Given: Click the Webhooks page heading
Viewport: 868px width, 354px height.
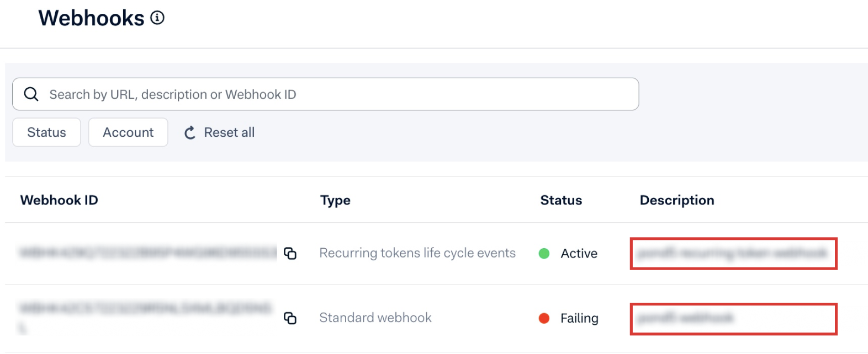Looking at the screenshot, I should click(x=91, y=18).
